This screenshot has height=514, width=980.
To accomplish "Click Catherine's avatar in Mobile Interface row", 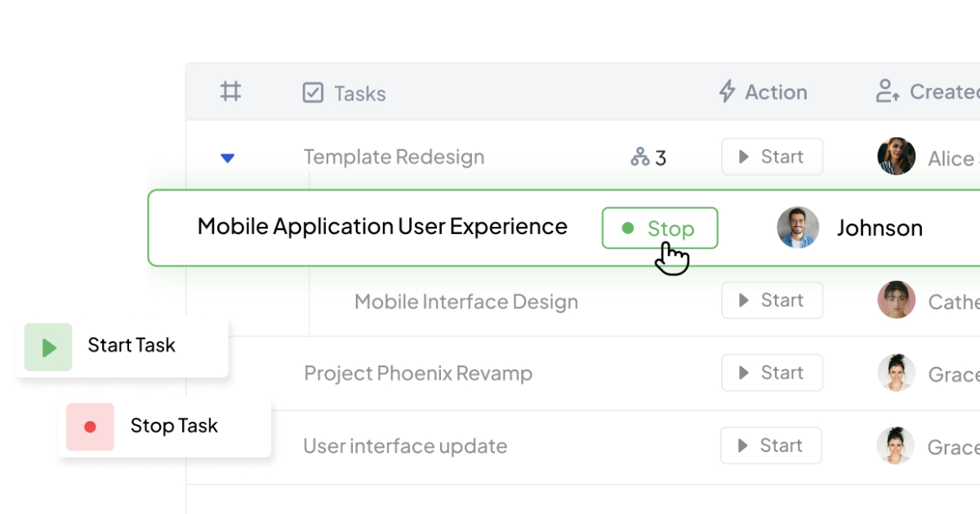I will (896, 300).
